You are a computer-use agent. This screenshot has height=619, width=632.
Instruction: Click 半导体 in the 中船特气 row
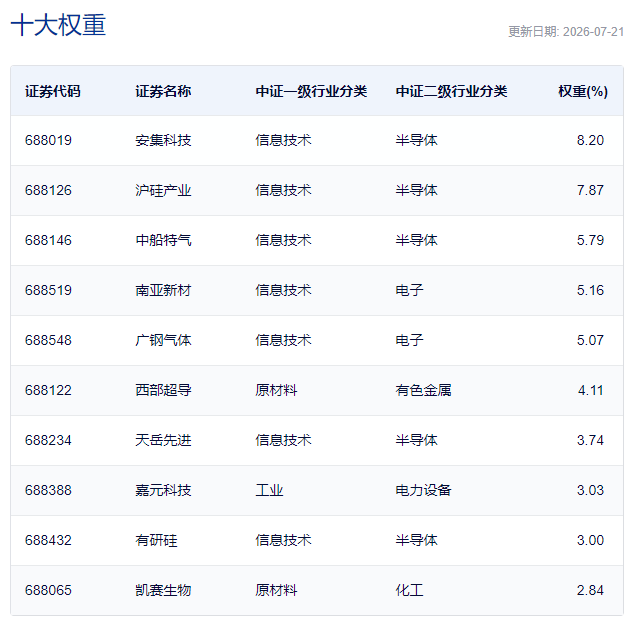pyautogui.click(x=417, y=240)
